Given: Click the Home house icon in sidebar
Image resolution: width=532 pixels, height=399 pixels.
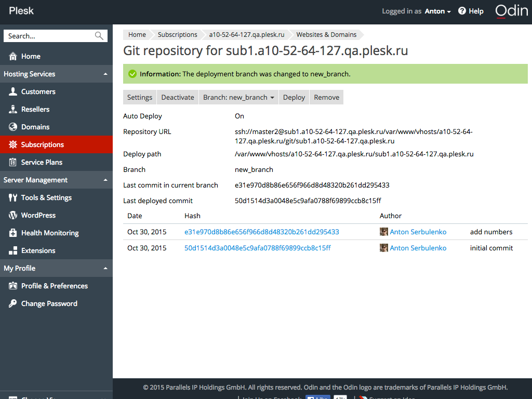Looking at the screenshot, I should point(13,56).
